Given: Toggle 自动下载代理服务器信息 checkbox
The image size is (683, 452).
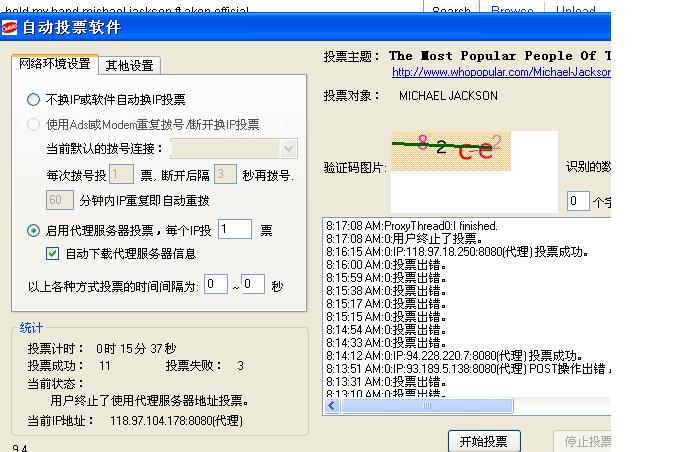Looking at the screenshot, I should 52,253.
